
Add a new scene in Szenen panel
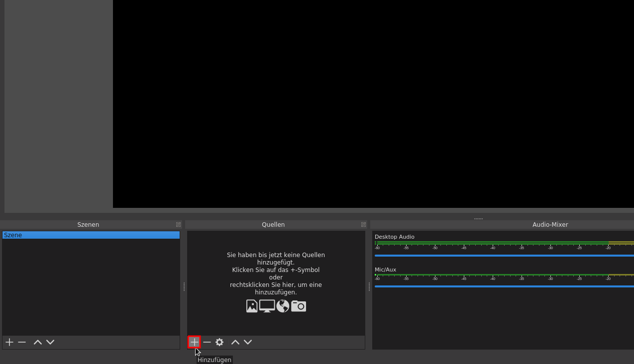coord(9,342)
